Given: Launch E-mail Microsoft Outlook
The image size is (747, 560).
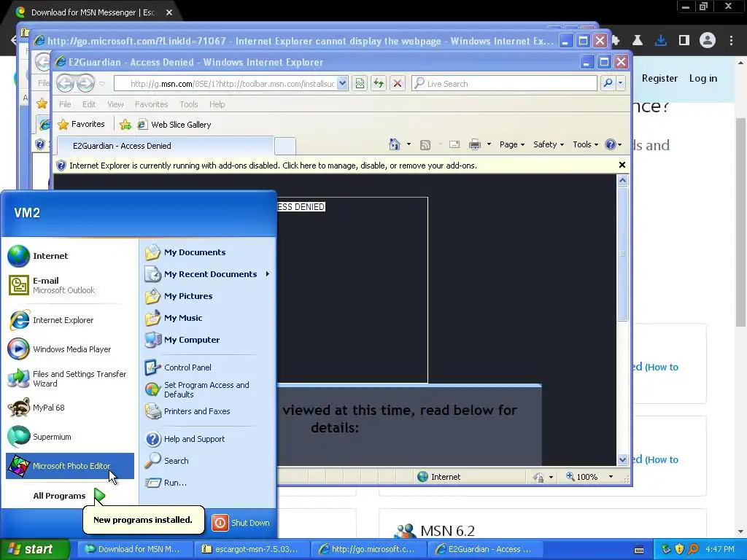Looking at the screenshot, I should (x=69, y=285).
